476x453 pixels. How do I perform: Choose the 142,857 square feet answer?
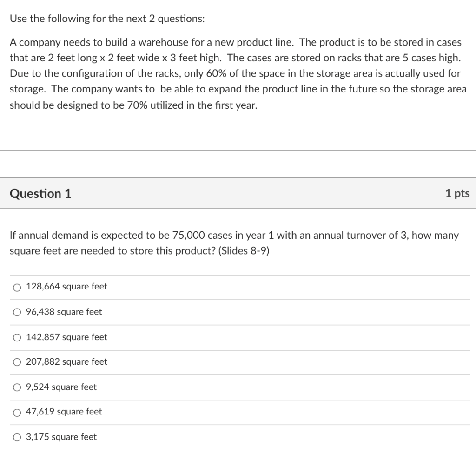coord(17,337)
